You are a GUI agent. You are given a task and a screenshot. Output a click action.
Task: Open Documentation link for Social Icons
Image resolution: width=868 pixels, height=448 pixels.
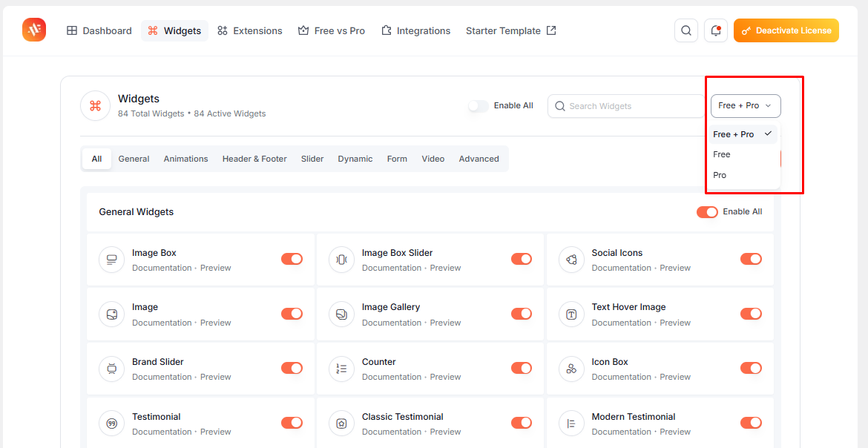click(621, 268)
